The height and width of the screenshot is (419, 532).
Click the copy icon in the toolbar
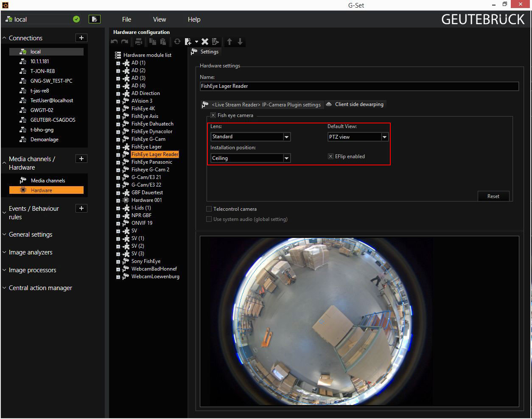(153, 42)
